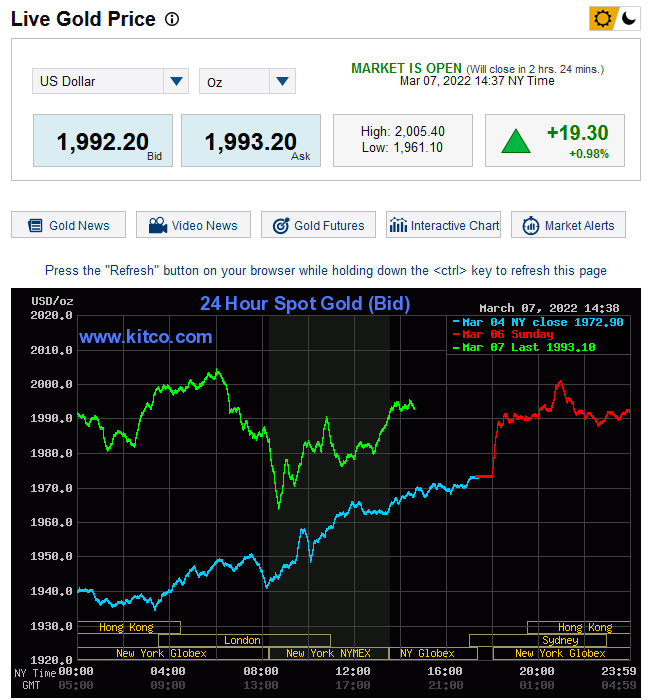The image size is (649, 700).
Task: Open the Market Alerts button
Action: (x=568, y=225)
